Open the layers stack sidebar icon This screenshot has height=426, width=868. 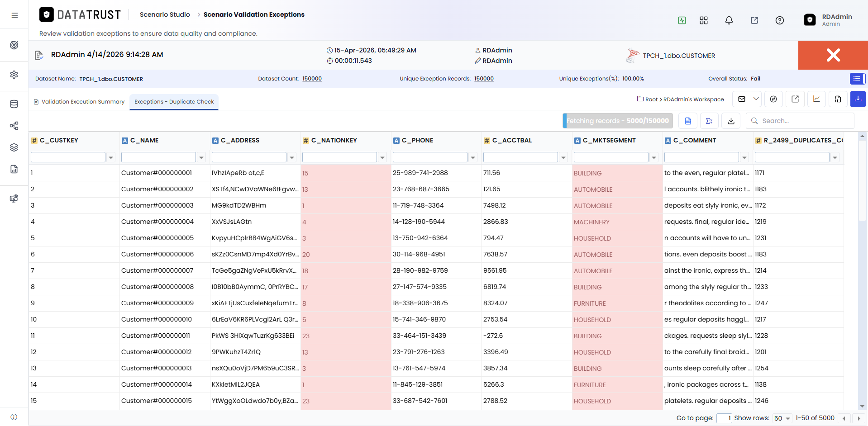pyautogui.click(x=14, y=147)
